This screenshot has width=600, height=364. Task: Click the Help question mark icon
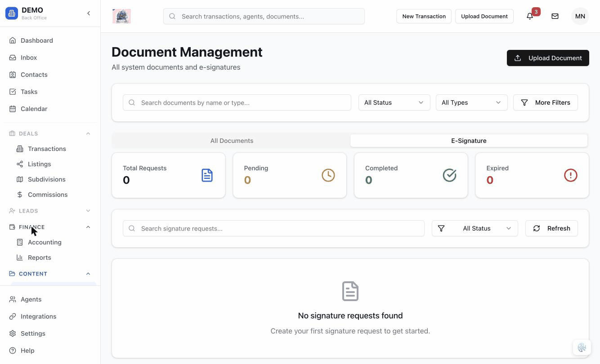click(13, 351)
